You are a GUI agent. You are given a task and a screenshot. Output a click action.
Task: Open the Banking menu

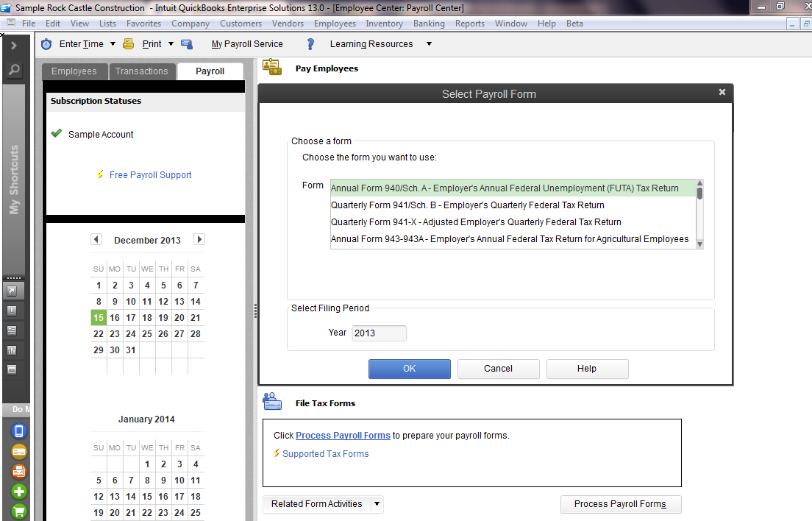(x=429, y=24)
